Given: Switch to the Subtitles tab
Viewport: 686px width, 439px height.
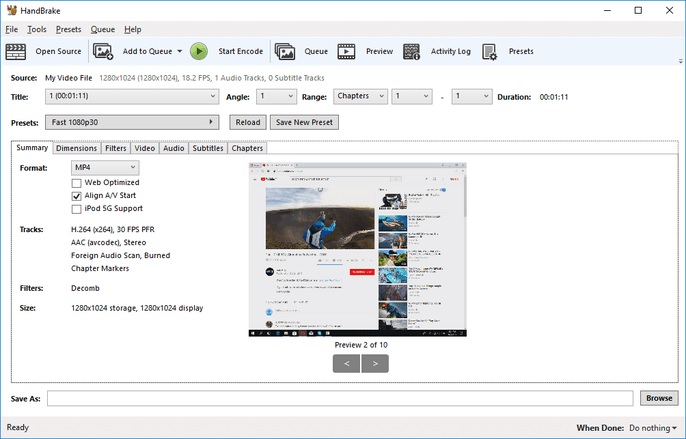Looking at the screenshot, I should tap(207, 148).
